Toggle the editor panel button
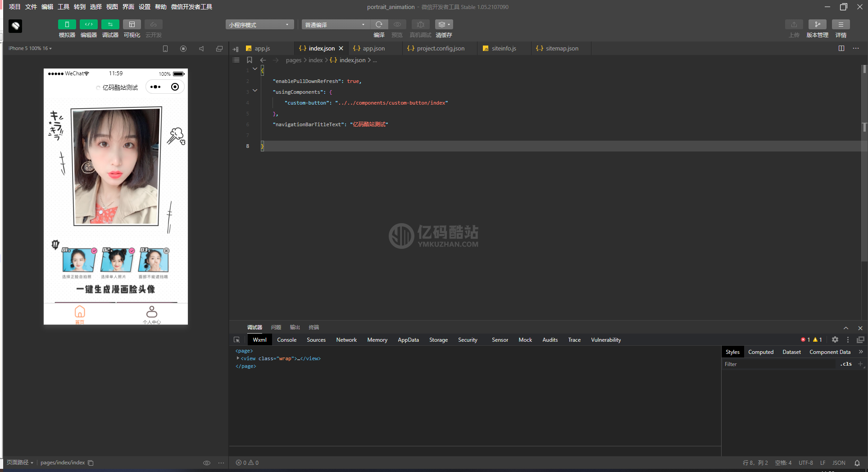The image size is (868, 472). pyautogui.click(x=89, y=24)
